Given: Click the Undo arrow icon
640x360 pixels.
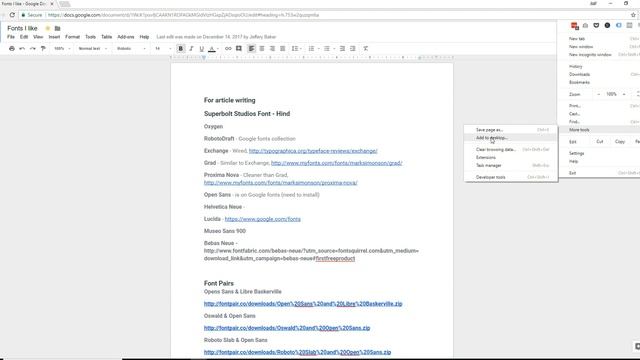Looking at the screenshot, I should point(22,49).
